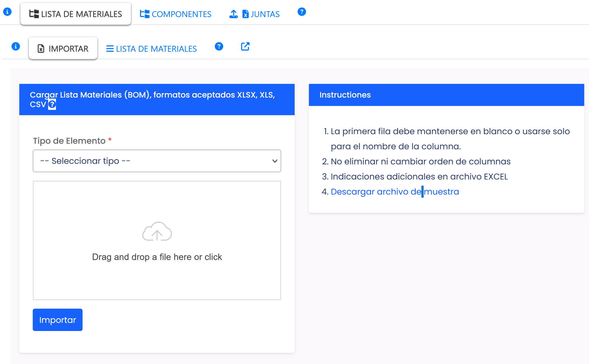
Task: Click the cloud upload icon
Action: (157, 231)
